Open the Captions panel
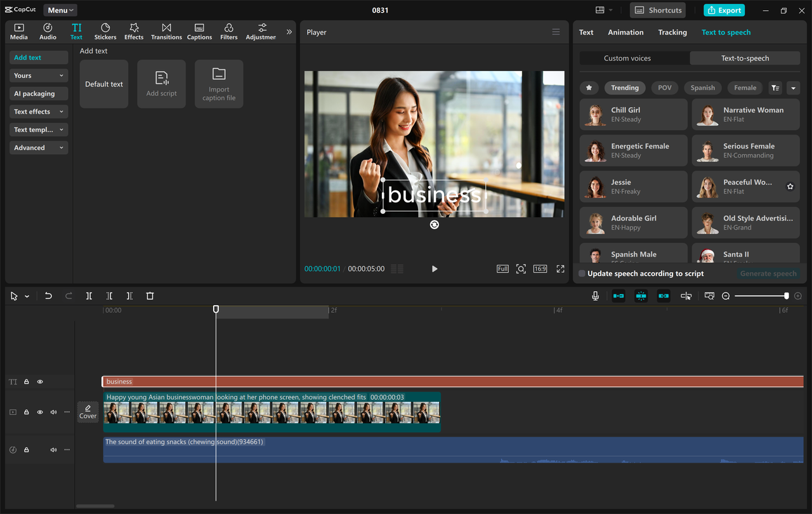The width and height of the screenshot is (812, 514). click(x=199, y=30)
